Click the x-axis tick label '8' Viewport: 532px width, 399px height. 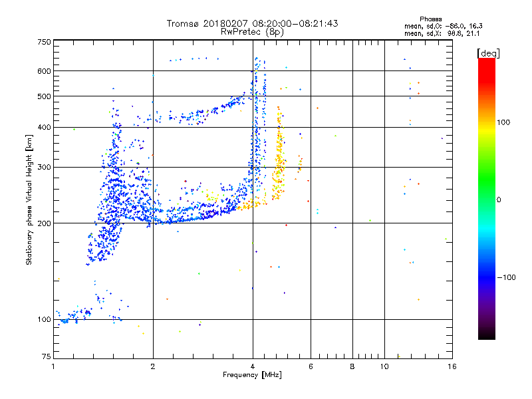coord(352,366)
